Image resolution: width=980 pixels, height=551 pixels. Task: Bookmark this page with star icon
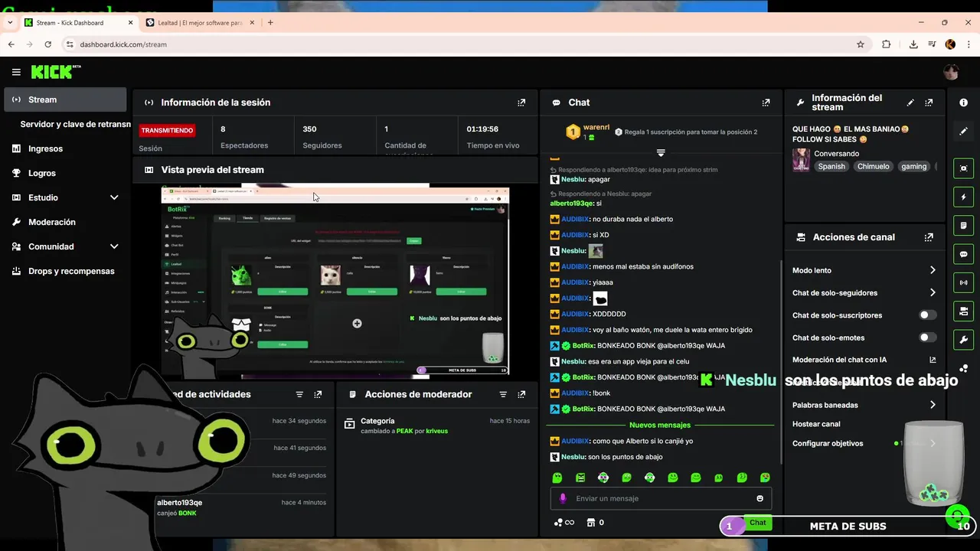(861, 44)
